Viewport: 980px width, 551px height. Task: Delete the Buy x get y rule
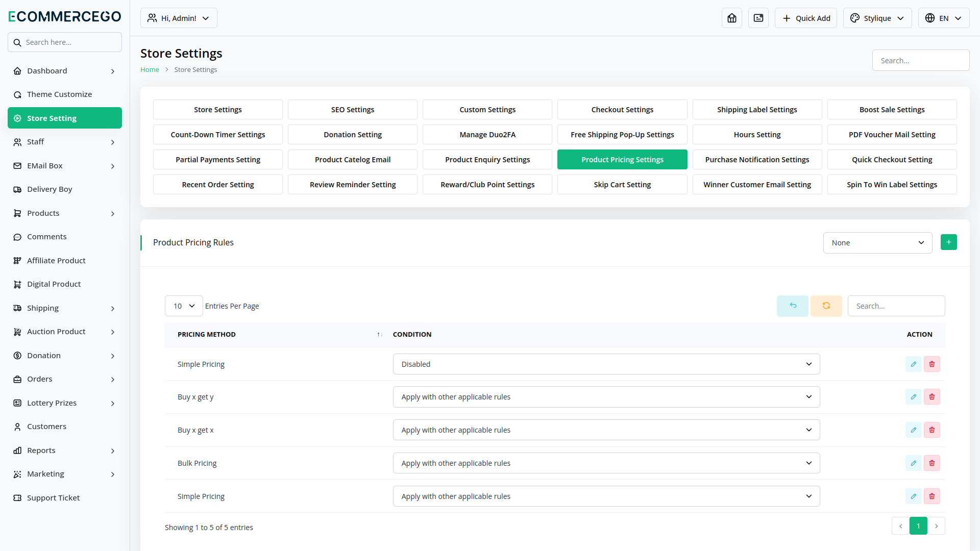pos(932,397)
